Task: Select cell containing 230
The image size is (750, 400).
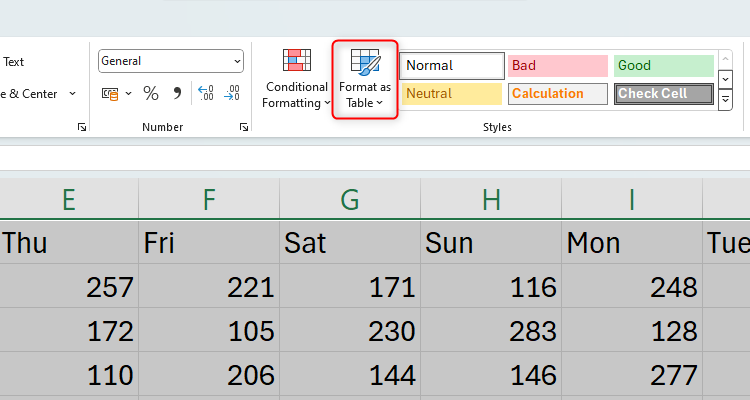Action: coord(350,330)
